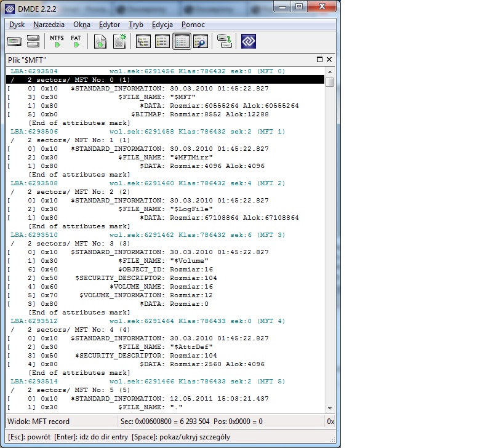504x448 pixels.
Task: Click the DMDE title bar app icon
Action: [x=10, y=9]
